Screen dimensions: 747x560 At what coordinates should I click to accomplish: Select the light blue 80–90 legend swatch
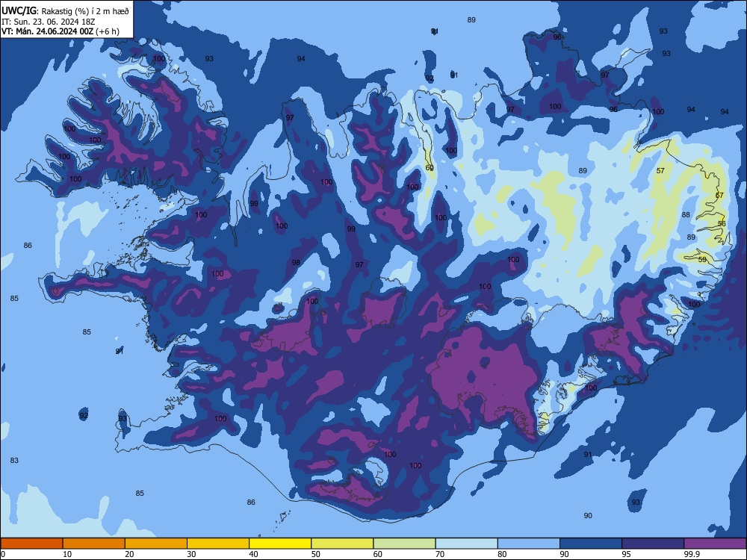[x=529, y=544]
